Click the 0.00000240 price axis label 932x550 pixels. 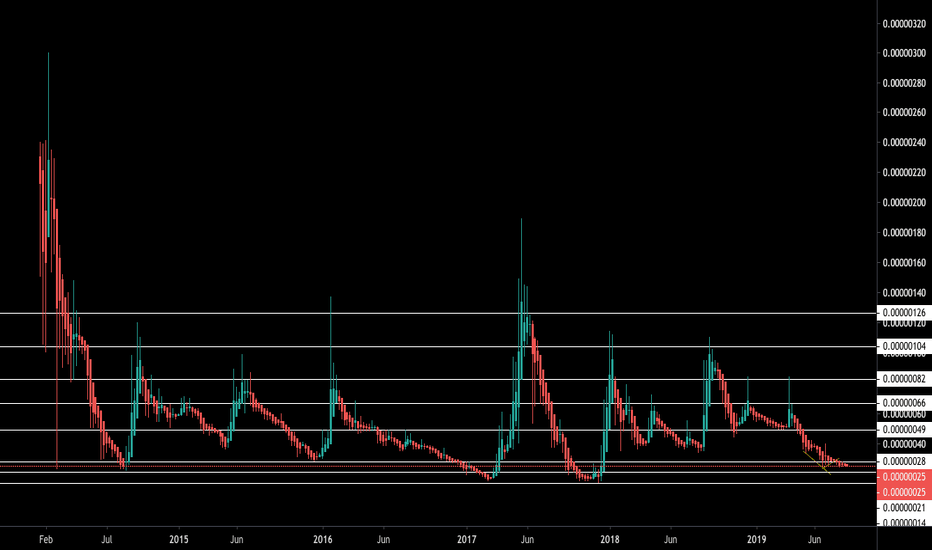(904, 143)
